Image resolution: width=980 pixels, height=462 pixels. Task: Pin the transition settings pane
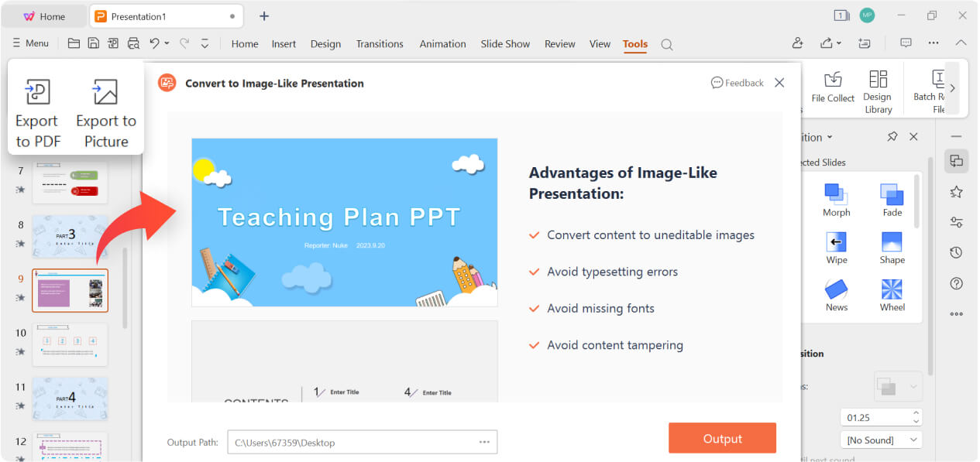point(892,136)
